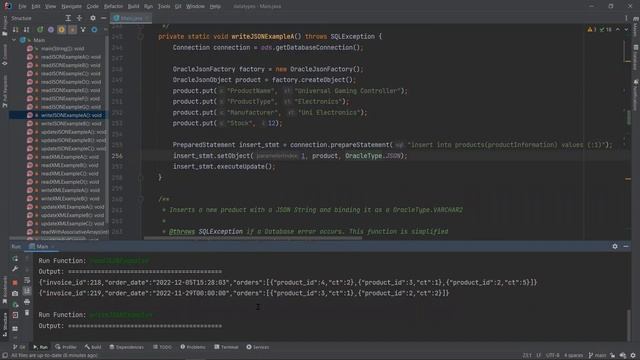Open LF line separator selector
This screenshot has height=360, width=640.
coord(538,356)
